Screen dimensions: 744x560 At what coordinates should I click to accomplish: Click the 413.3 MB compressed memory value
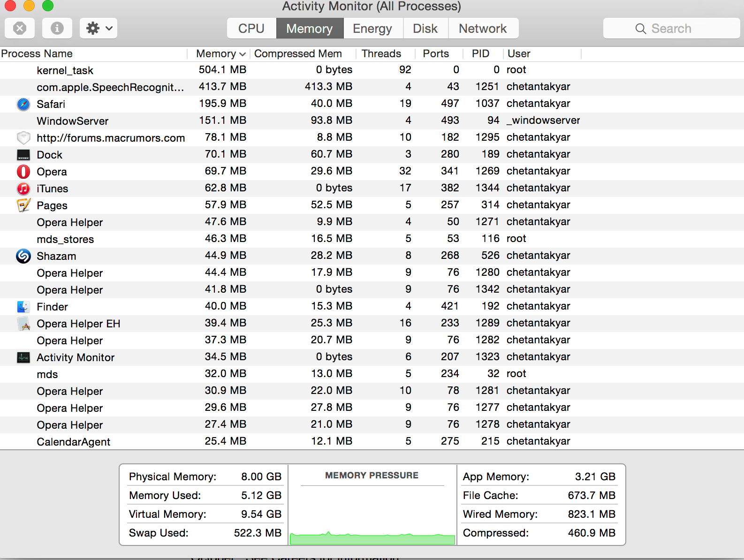(328, 86)
